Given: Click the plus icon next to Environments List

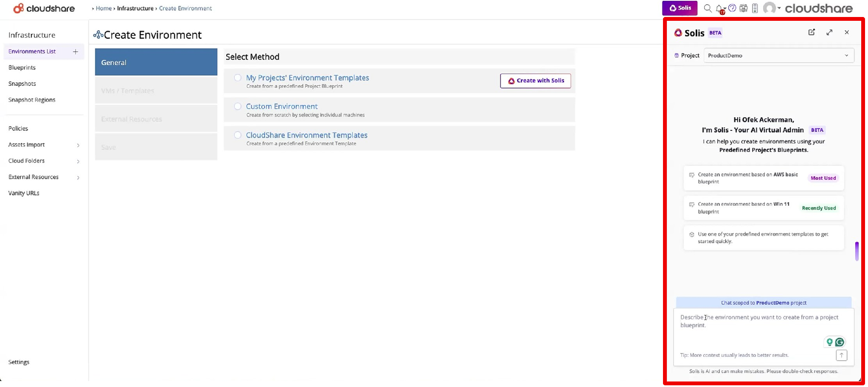Looking at the screenshot, I should pyautogui.click(x=76, y=51).
